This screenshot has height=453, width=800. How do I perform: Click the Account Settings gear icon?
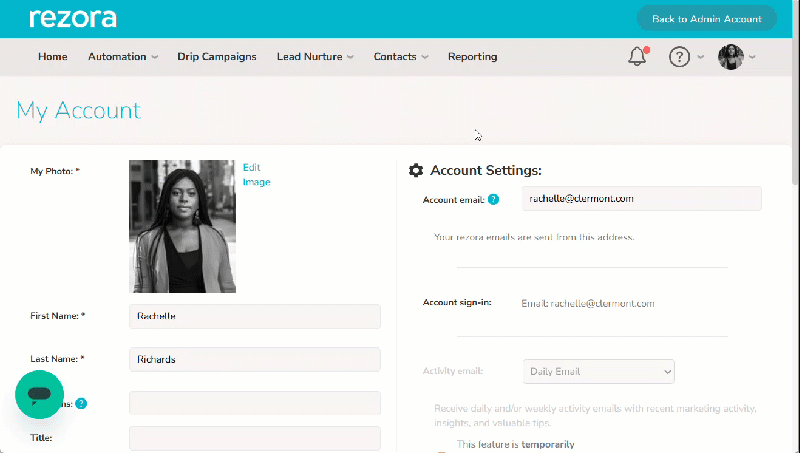(x=416, y=170)
